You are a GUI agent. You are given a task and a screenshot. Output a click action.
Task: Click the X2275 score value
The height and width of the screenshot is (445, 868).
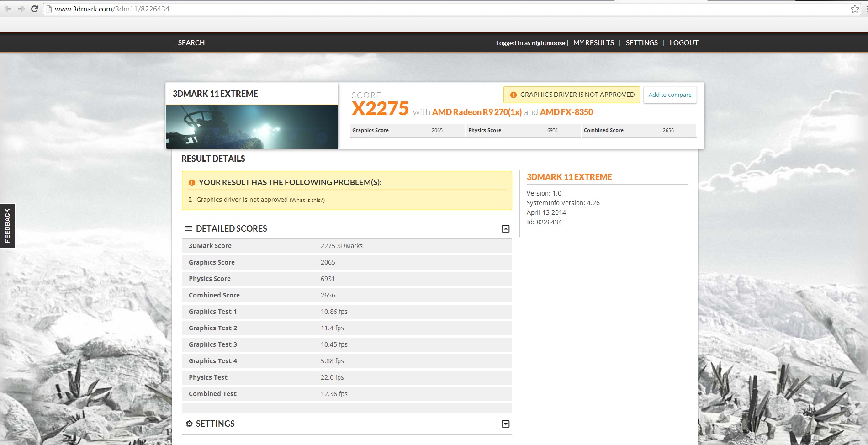coord(380,109)
